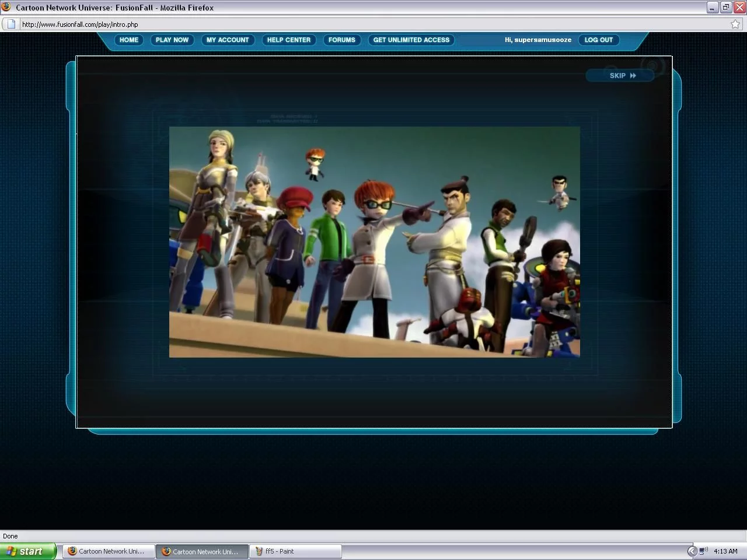The image size is (747, 560).
Task: Click the supersamusooze greeting text
Action: tap(538, 40)
